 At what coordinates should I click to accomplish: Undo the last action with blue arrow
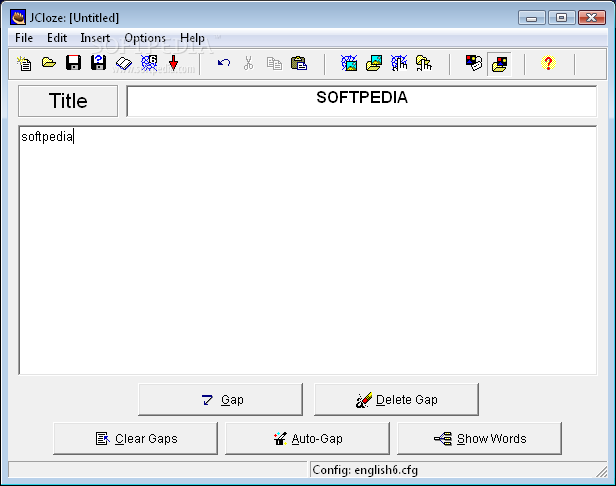point(224,63)
